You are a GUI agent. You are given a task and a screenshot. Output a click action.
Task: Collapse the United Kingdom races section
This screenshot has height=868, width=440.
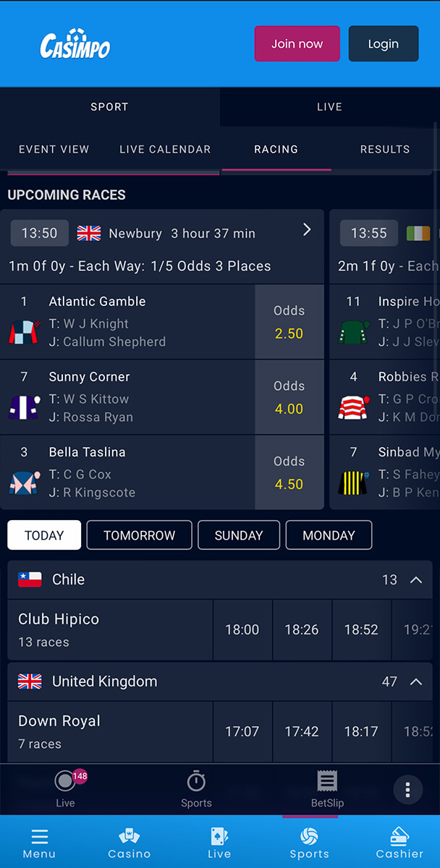pos(416,681)
